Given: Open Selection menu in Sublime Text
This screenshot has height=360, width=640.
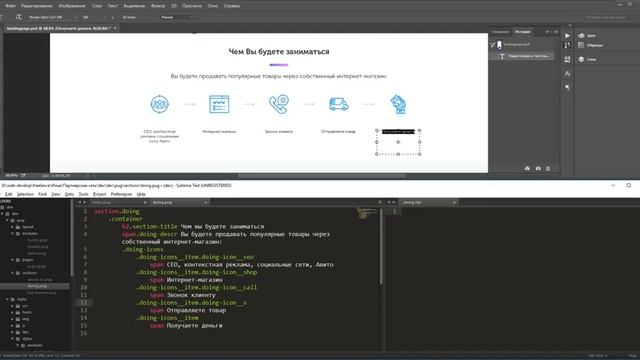Looking at the screenshot, I should [x=25, y=194].
